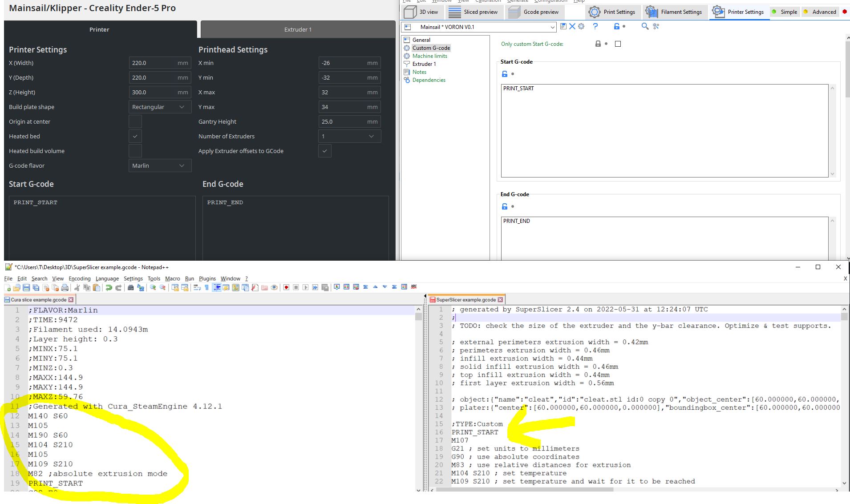Open the Gcode preview view
This screenshot has width=850, height=504.
[x=534, y=12]
